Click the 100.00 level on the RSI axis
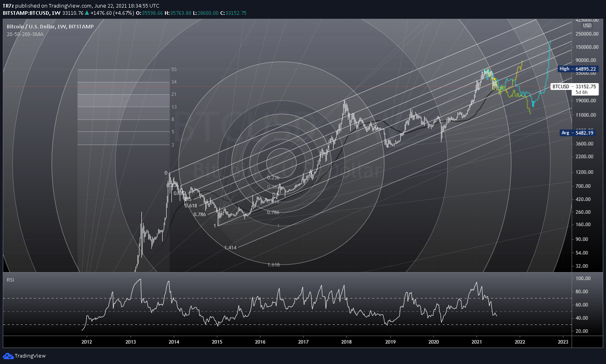 coord(583,278)
